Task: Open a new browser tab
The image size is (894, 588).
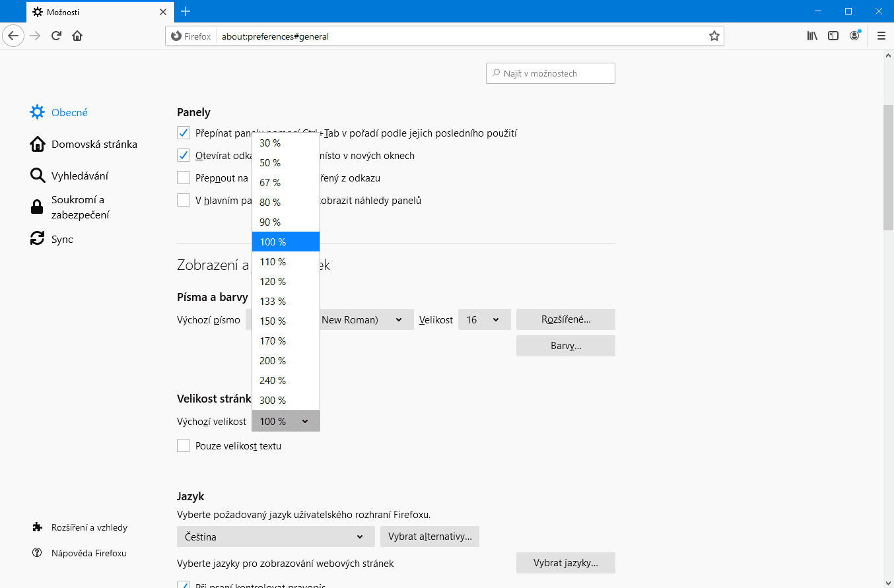Action: pos(186,11)
